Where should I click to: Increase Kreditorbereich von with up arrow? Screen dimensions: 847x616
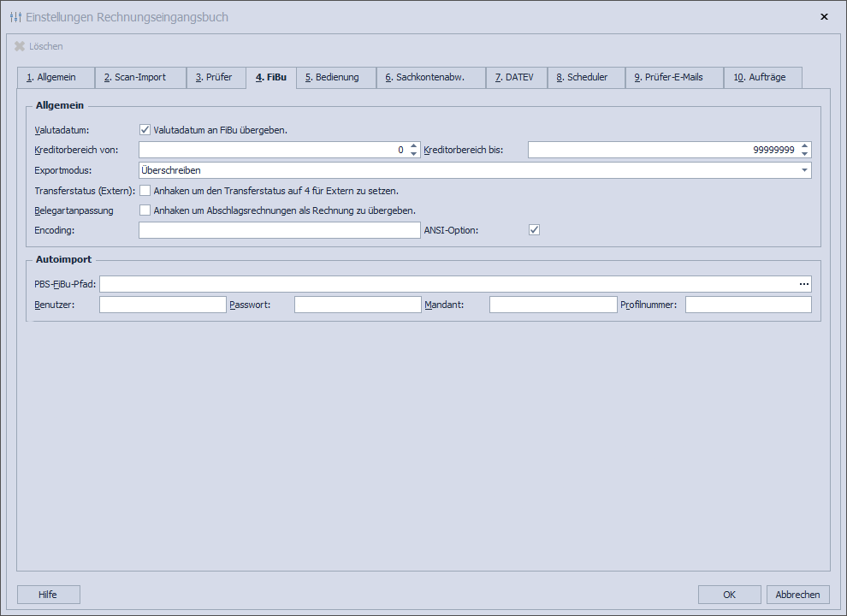tap(414, 145)
